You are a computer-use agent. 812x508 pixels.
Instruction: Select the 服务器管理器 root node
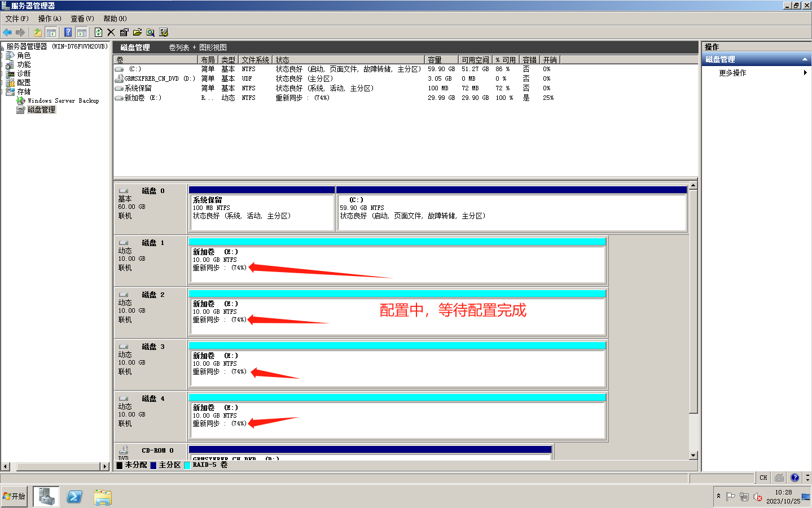(56, 46)
